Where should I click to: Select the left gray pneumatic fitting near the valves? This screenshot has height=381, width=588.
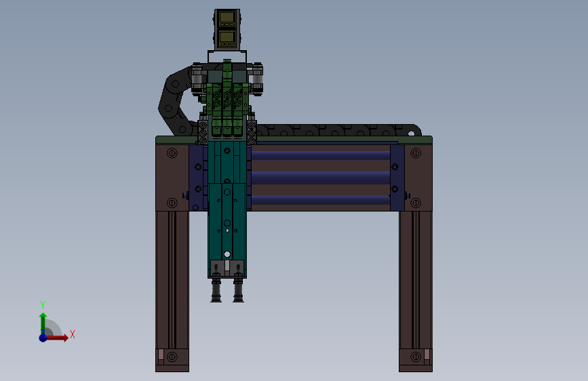(x=197, y=79)
